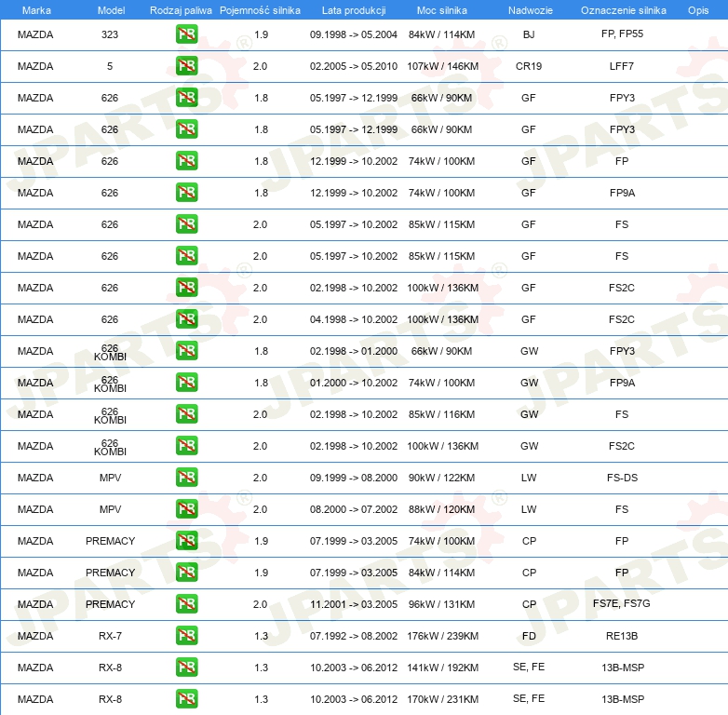Select the engine code 'LFF7'
Viewport: 728px width, 715px height.
pyautogui.click(x=622, y=66)
